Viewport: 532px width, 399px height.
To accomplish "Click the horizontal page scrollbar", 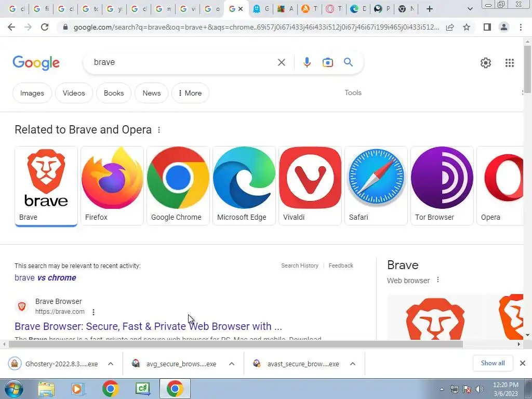I will coord(236,344).
